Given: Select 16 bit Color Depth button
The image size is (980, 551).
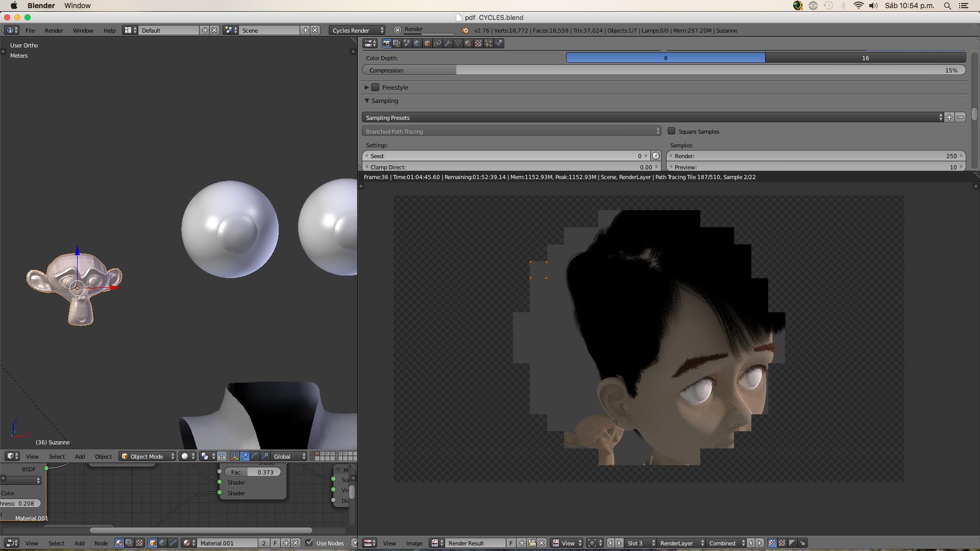Looking at the screenshot, I should pos(865,58).
